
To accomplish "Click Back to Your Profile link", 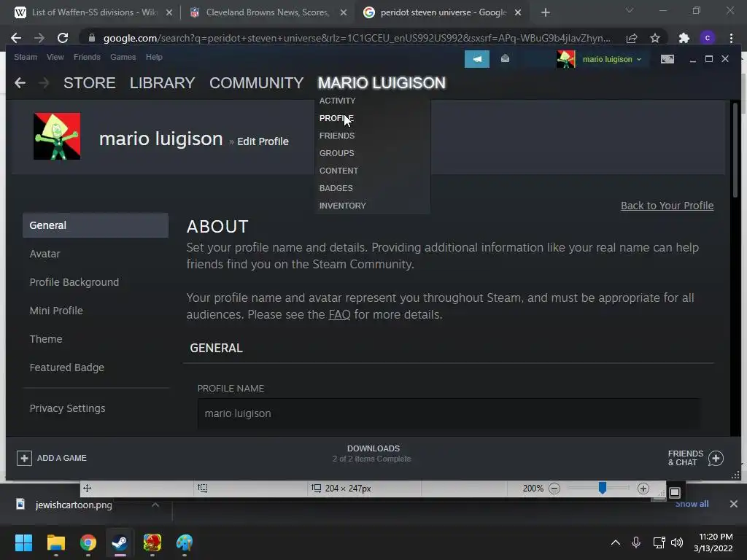I will (x=667, y=206).
